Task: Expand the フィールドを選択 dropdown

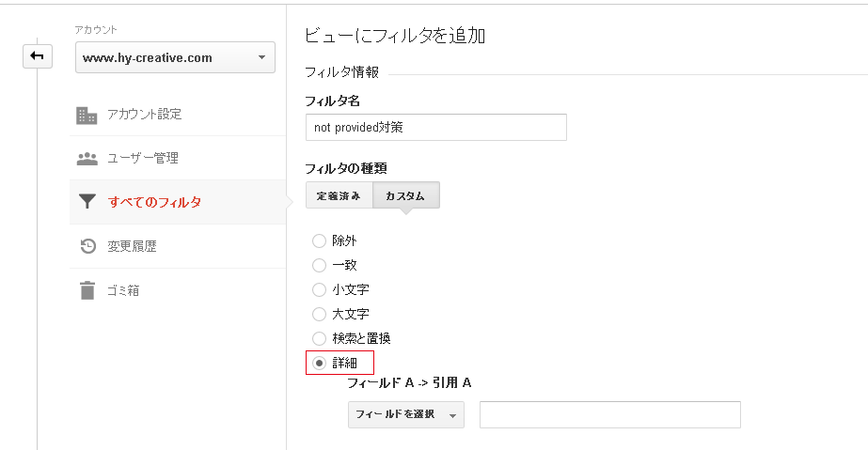Action: pos(405,414)
